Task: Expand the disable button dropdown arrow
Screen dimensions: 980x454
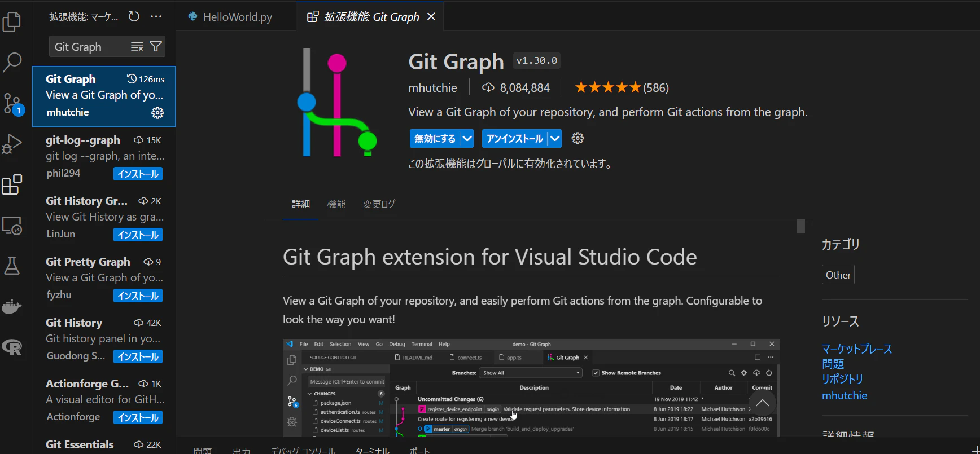Action: (x=467, y=138)
